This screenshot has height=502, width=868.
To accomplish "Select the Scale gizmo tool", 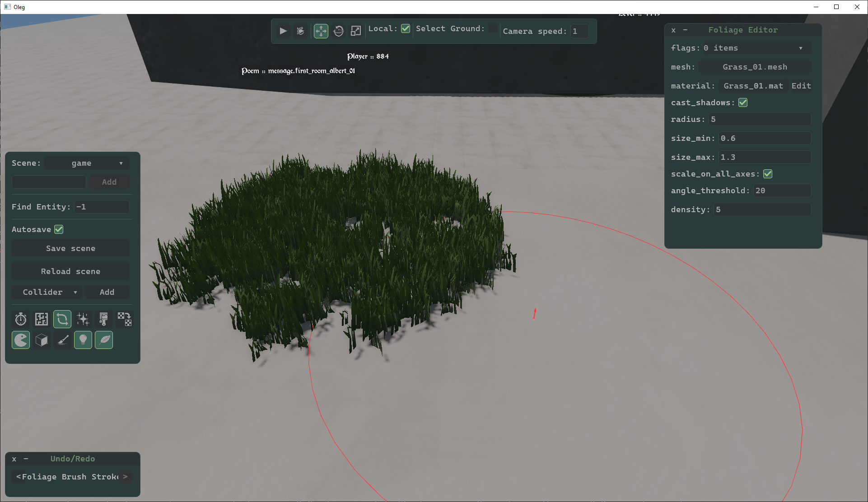I will [356, 31].
